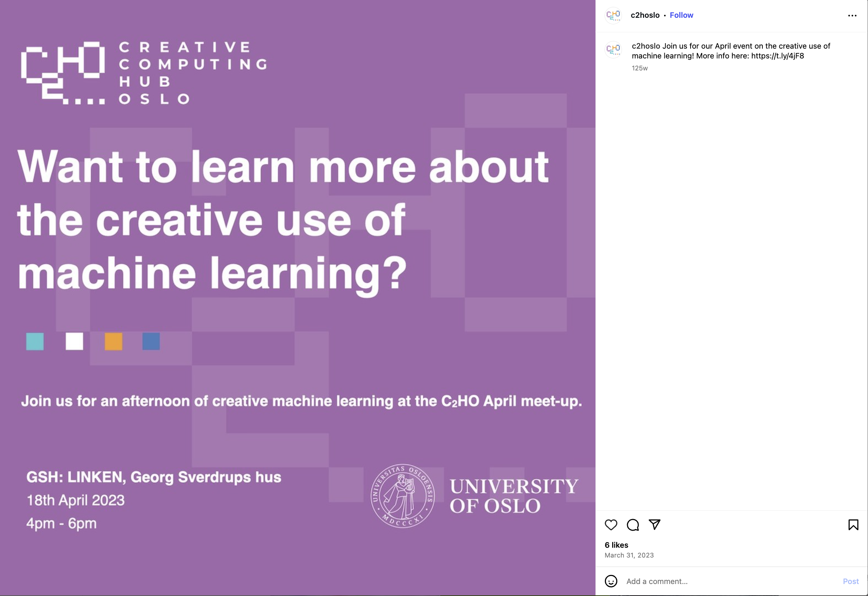Screen dimensions: 868x596
Task: Click the C2HO logo in poster
Action: pos(63,73)
